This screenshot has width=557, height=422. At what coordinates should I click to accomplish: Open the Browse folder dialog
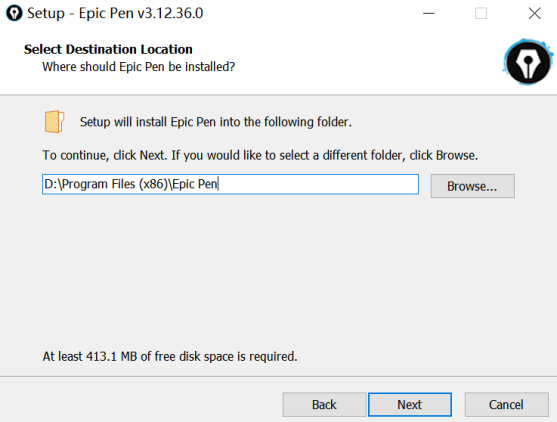tap(472, 186)
